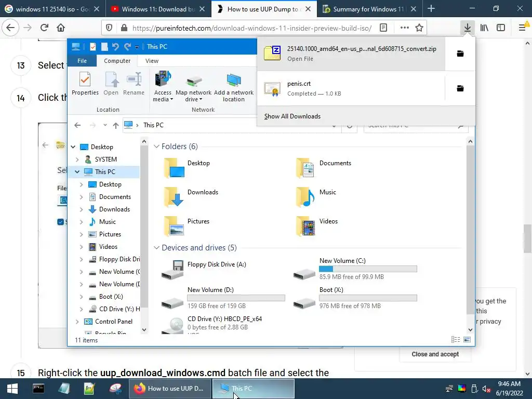The image size is (532, 399).
Task: Click Firefox URL address bar
Action: [251, 28]
